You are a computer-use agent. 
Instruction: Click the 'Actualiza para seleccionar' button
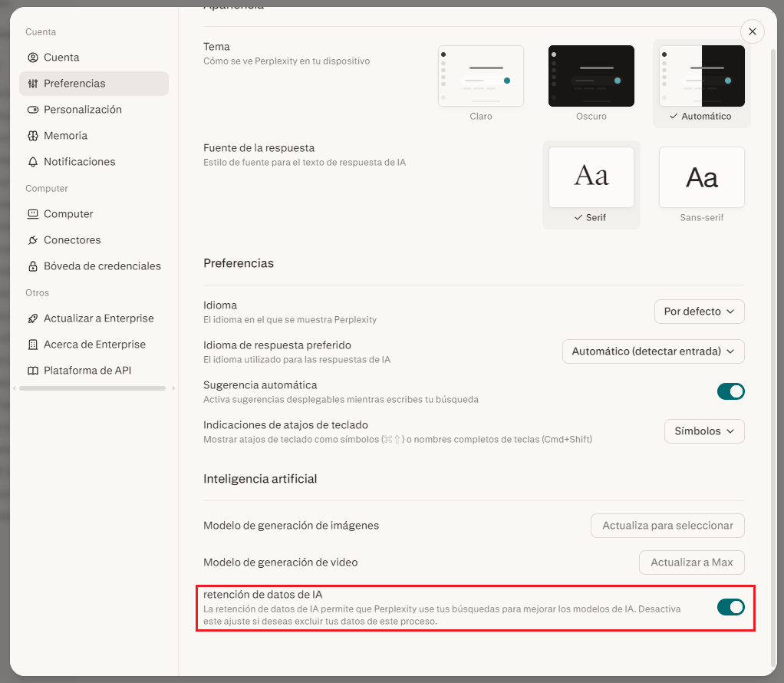tap(667, 526)
